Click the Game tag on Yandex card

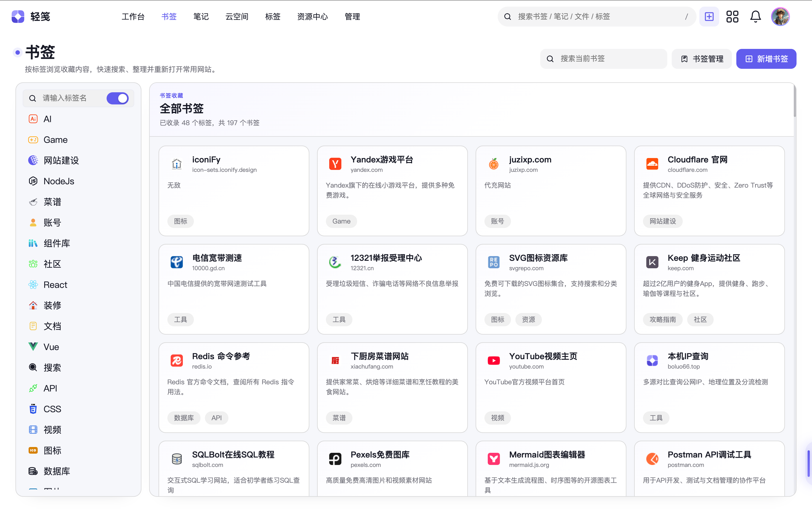(x=341, y=221)
